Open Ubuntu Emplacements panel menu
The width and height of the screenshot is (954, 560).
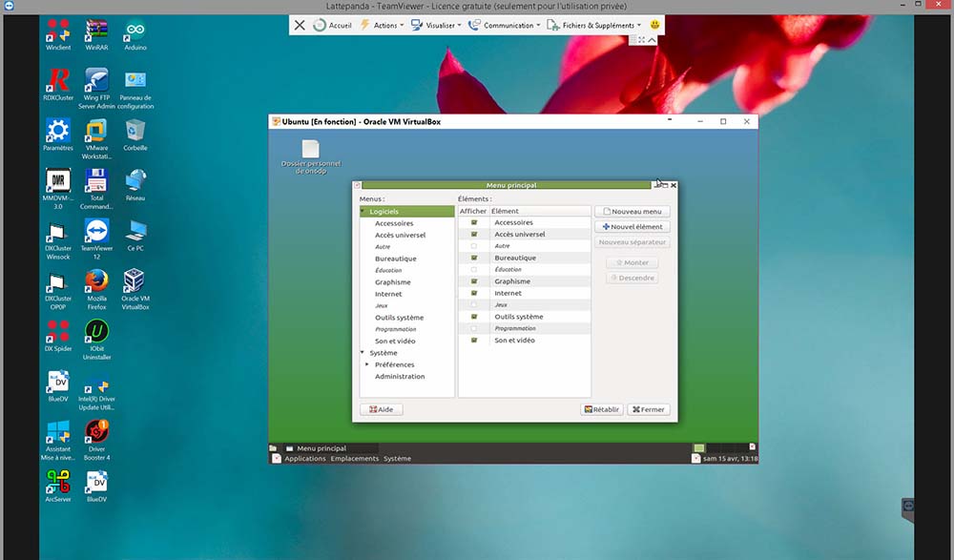click(355, 458)
